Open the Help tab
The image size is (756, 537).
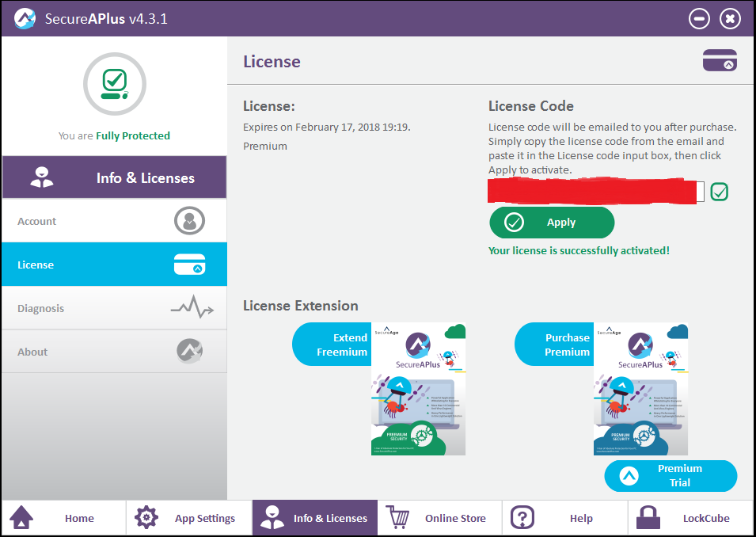coord(565,518)
